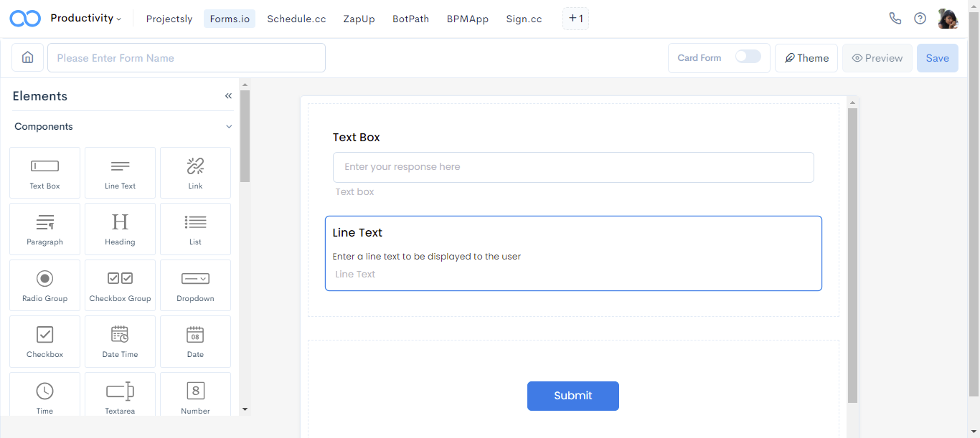Click the Save button

937,57
